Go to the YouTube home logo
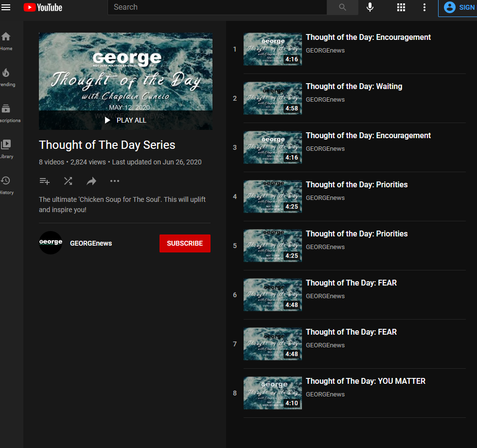Viewport: 477px width, 448px height. pyautogui.click(x=43, y=7)
